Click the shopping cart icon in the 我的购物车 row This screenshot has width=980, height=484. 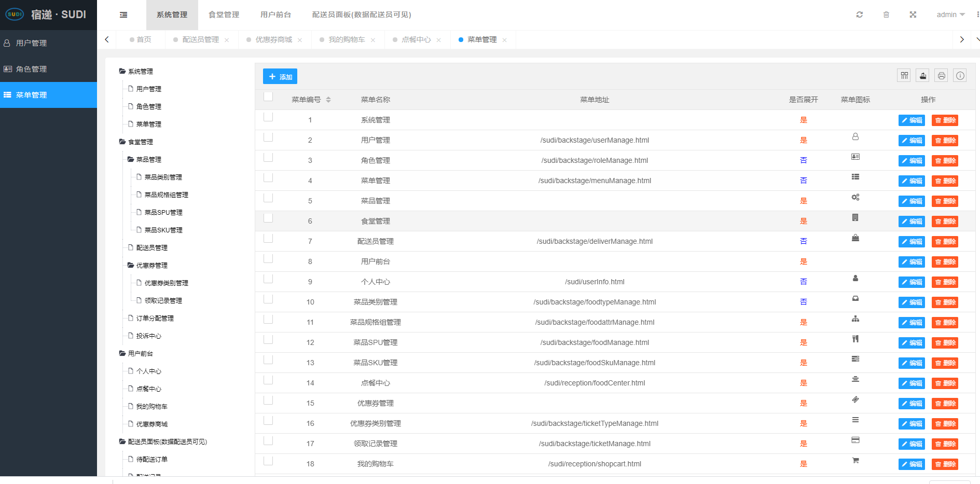point(855,460)
